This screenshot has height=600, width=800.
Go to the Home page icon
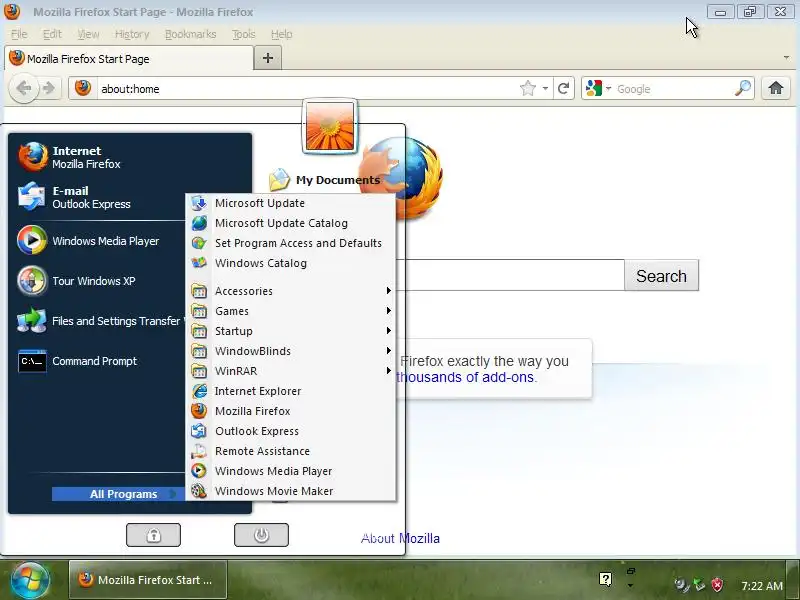coord(776,88)
